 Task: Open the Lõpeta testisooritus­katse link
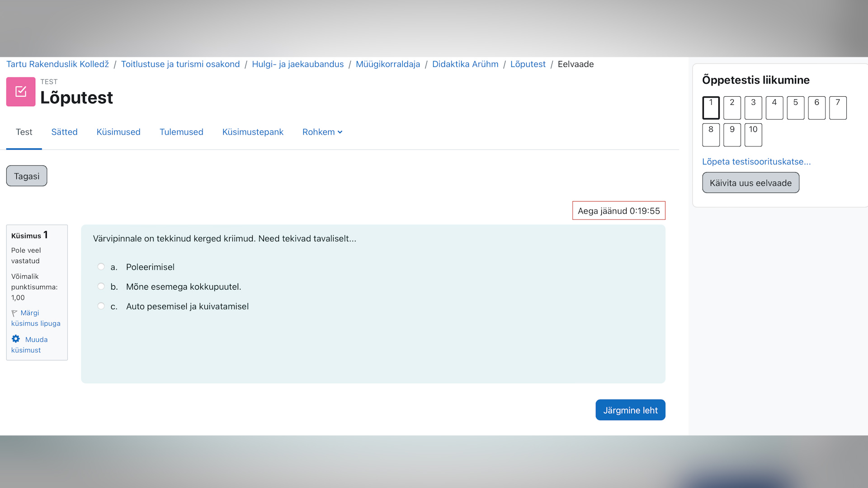[x=756, y=161]
